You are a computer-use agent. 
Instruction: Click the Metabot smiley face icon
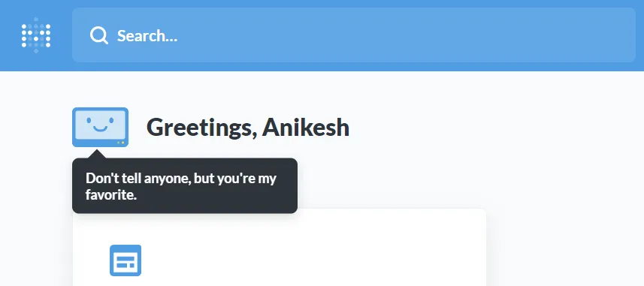pos(100,127)
